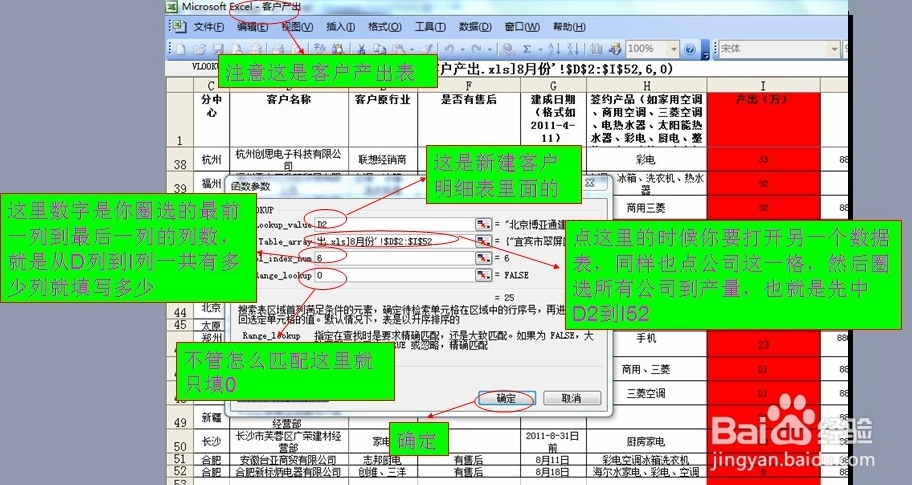This screenshot has height=485, width=912.
Task: Close the 函数参数 dialog with X
Action: pos(589,183)
